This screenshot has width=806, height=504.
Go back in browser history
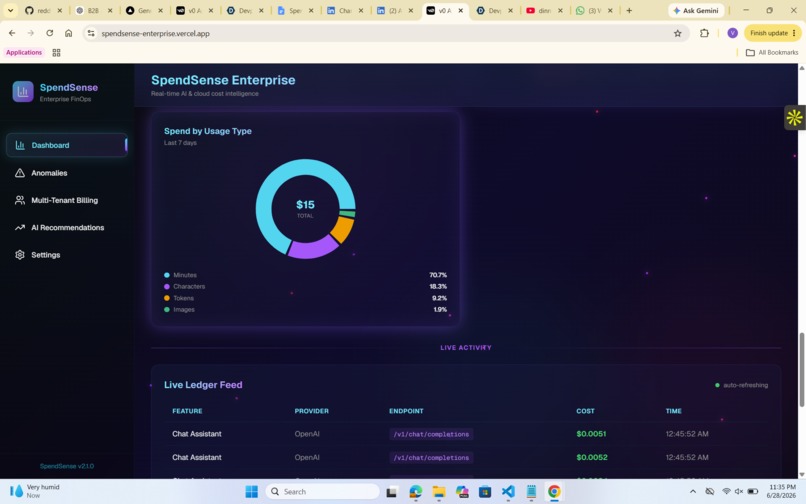click(12, 33)
